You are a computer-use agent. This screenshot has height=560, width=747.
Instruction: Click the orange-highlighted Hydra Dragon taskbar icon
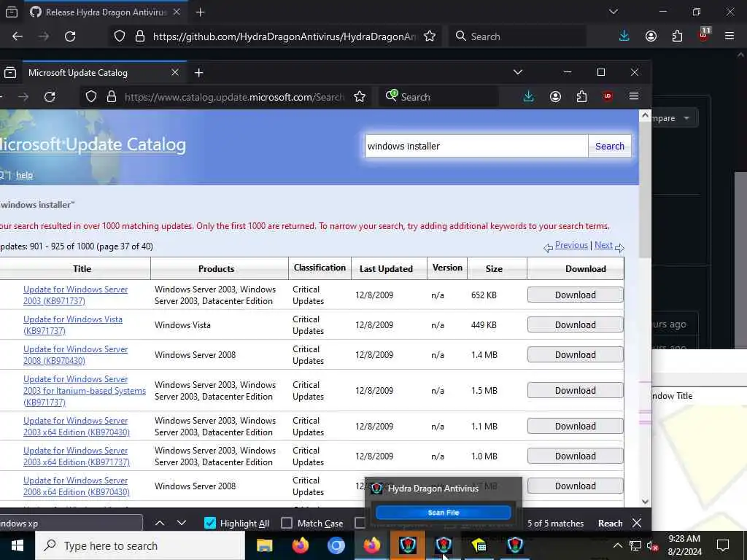pyautogui.click(x=407, y=545)
